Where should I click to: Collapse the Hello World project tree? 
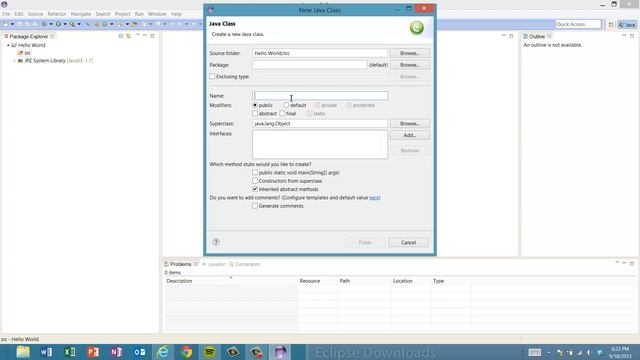(8, 45)
